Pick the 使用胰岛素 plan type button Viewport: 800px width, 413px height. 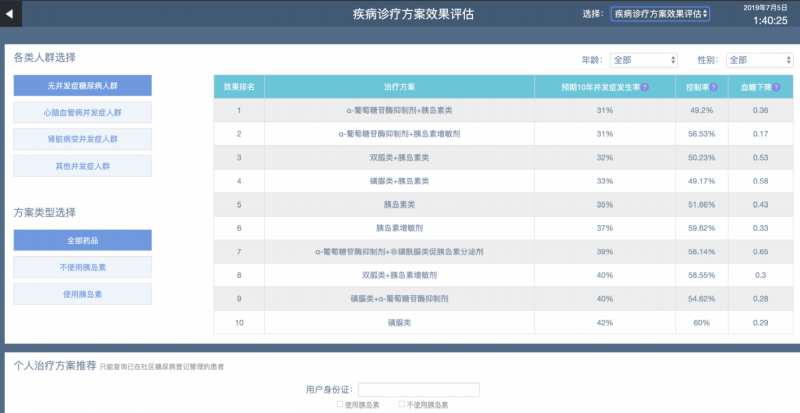82,294
